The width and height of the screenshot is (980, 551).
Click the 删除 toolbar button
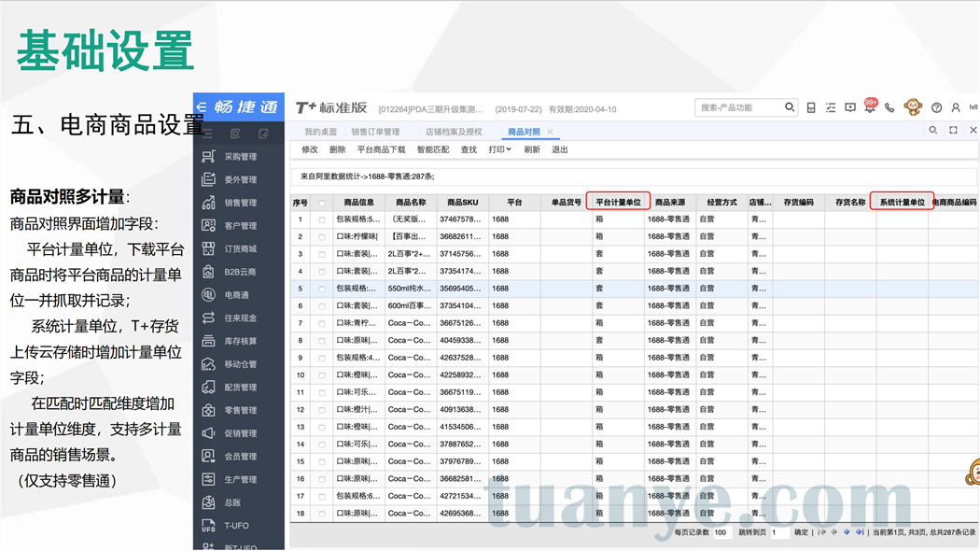click(x=338, y=149)
